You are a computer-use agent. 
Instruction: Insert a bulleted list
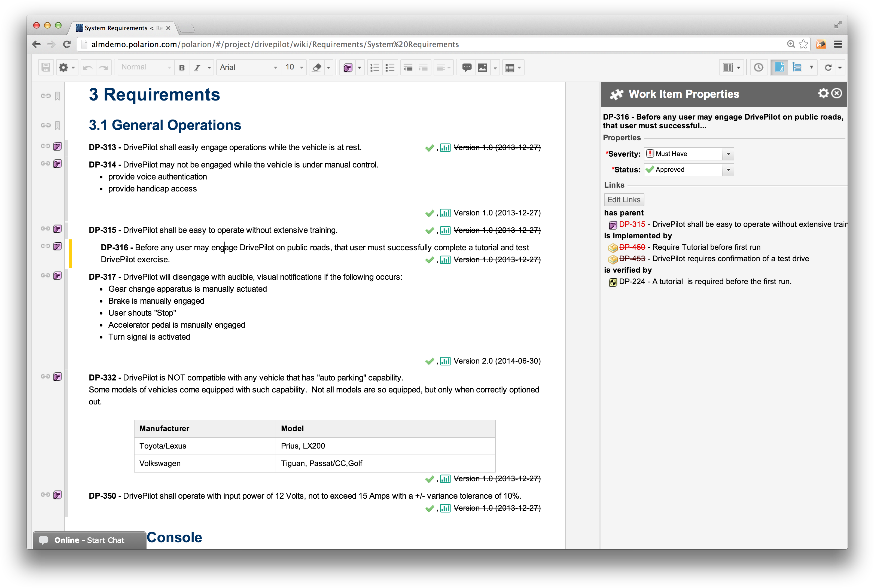[x=390, y=68]
